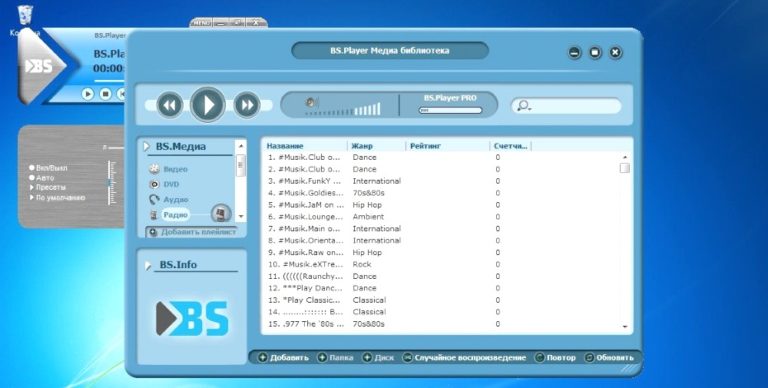Select station row 3. #Musik.FunkY

tap(441, 181)
